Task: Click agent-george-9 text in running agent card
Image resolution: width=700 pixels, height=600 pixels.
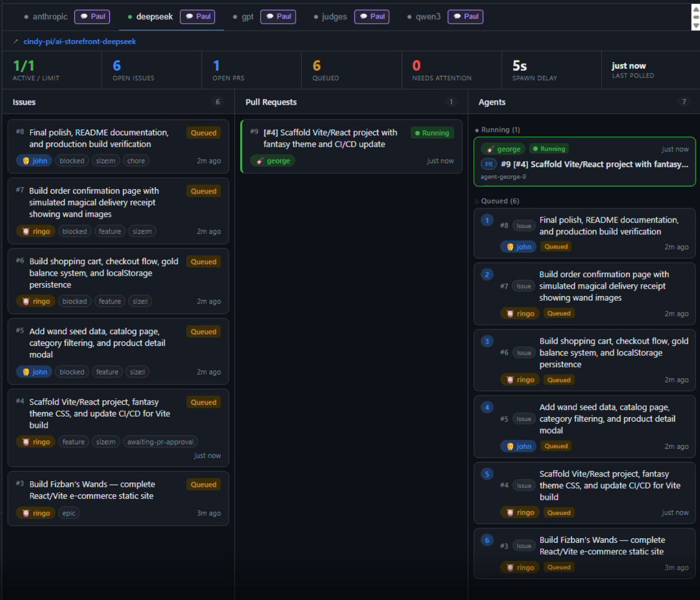Action: [x=503, y=177]
